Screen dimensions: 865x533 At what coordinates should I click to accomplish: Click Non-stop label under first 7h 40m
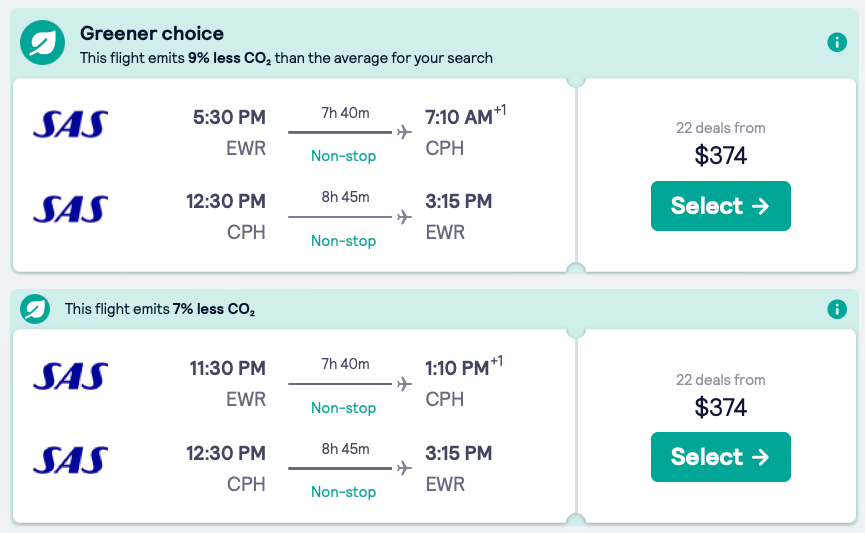pyautogui.click(x=343, y=156)
